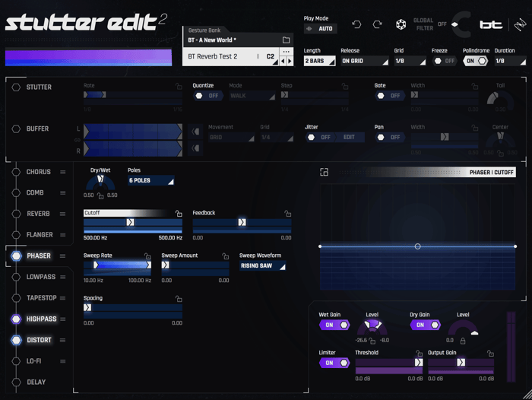Toggle the Sweep Rate lock icon

tap(147, 256)
